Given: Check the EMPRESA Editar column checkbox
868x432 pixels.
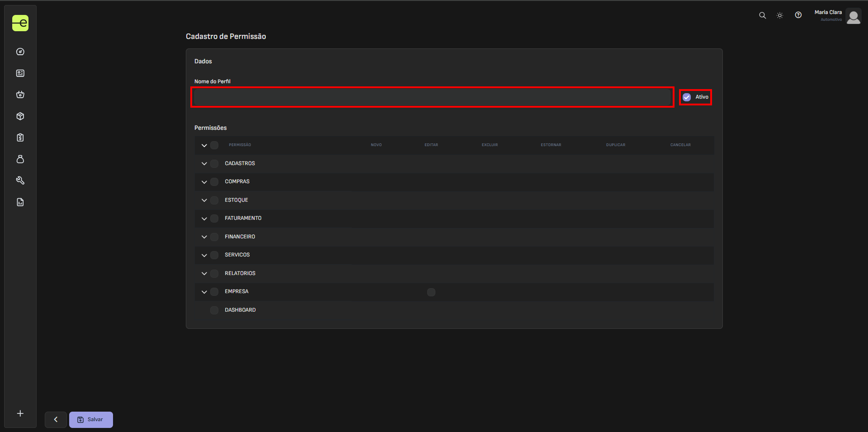Looking at the screenshot, I should coord(431,292).
